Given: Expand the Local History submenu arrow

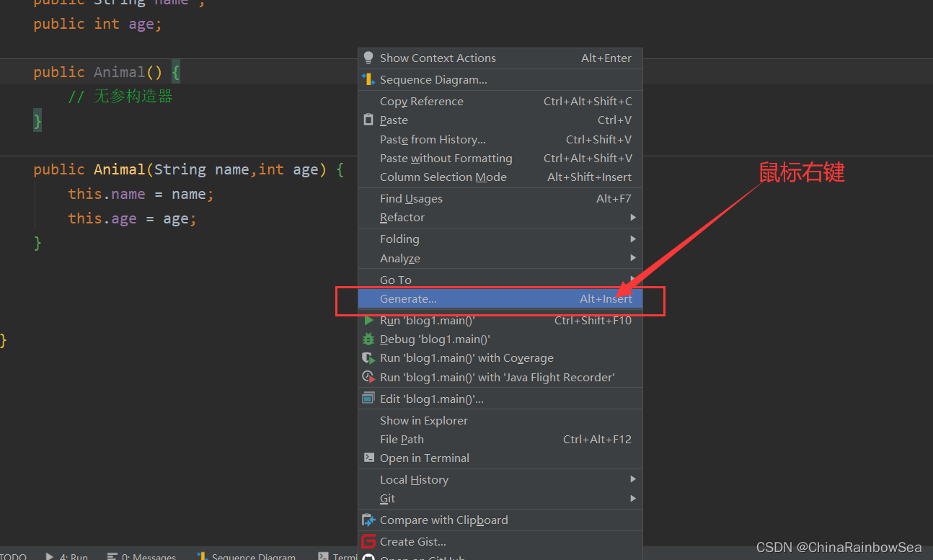Looking at the screenshot, I should tap(633, 479).
